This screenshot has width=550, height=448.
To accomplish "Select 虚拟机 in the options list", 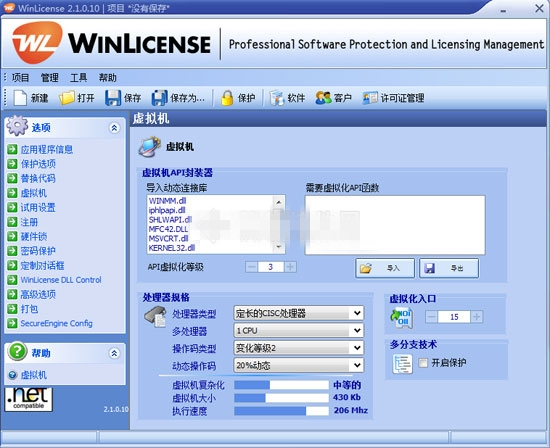I will coord(33,193).
